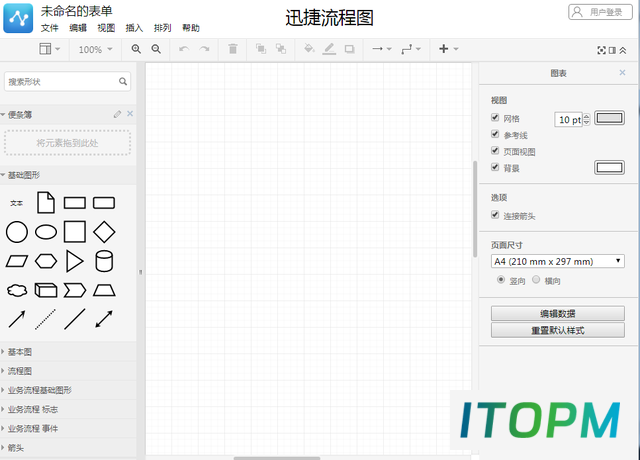
Task: Click the background color swatch
Action: click(609, 167)
